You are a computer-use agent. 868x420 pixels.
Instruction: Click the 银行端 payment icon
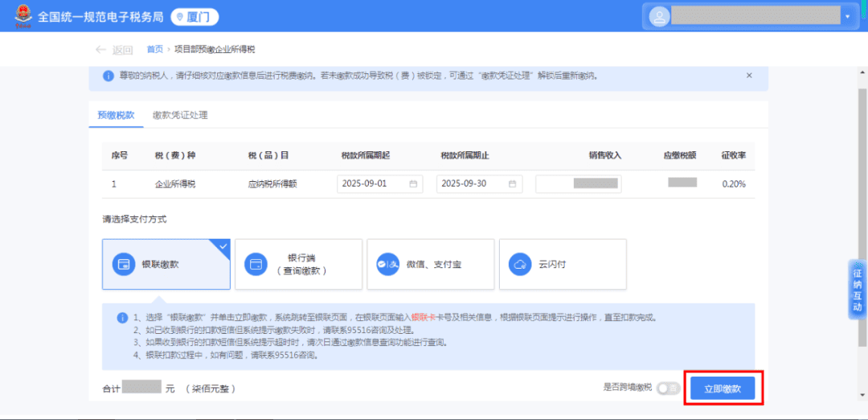coord(256,264)
